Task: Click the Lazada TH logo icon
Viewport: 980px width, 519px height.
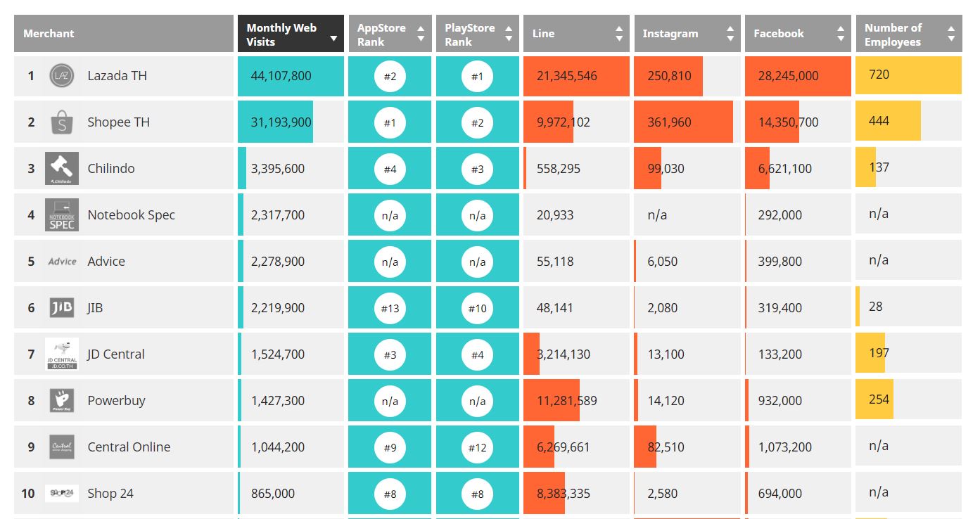Action: click(x=62, y=76)
